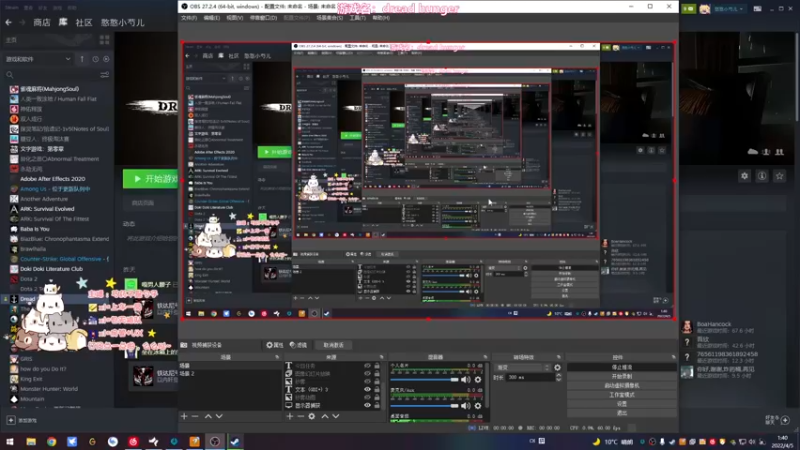Open OBS 编辑(E) menu

click(211, 18)
